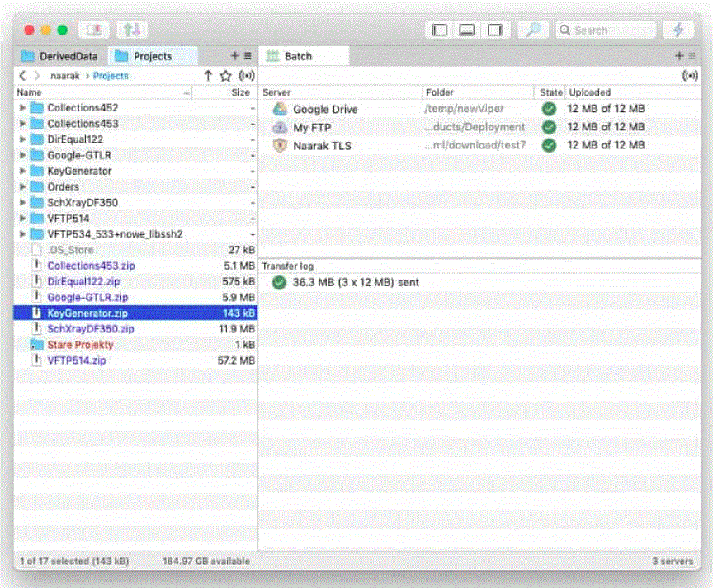
Task: Expand the SchXrayDF350 folder
Action: [x=22, y=202]
